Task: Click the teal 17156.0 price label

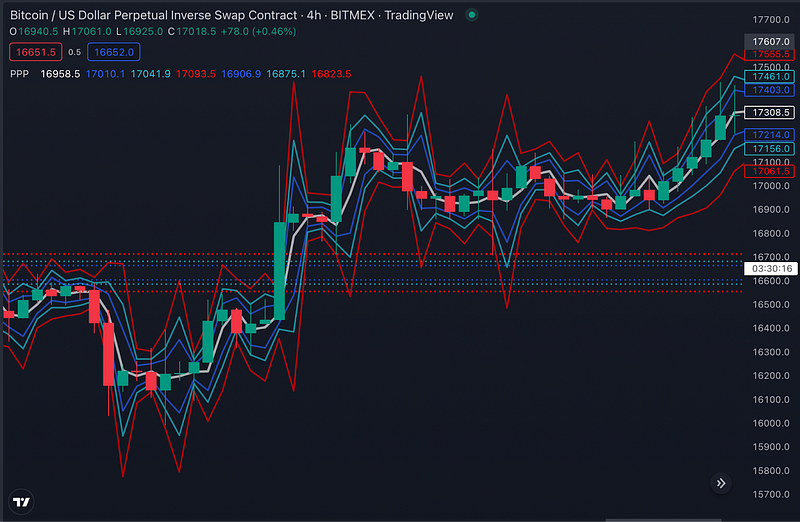Action: pyautogui.click(x=769, y=148)
